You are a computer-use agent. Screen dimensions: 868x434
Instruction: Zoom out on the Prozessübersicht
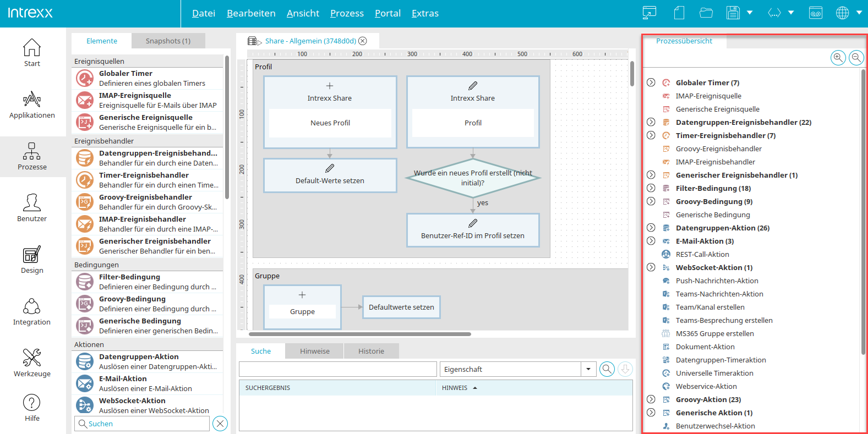(x=856, y=57)
